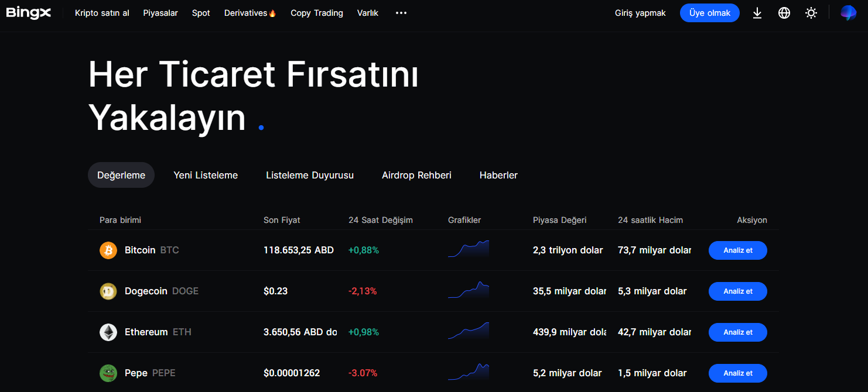Switch to the Airdrop Rehberi tab
This screenshot has width=868, height=392.
tap(416, 175)
